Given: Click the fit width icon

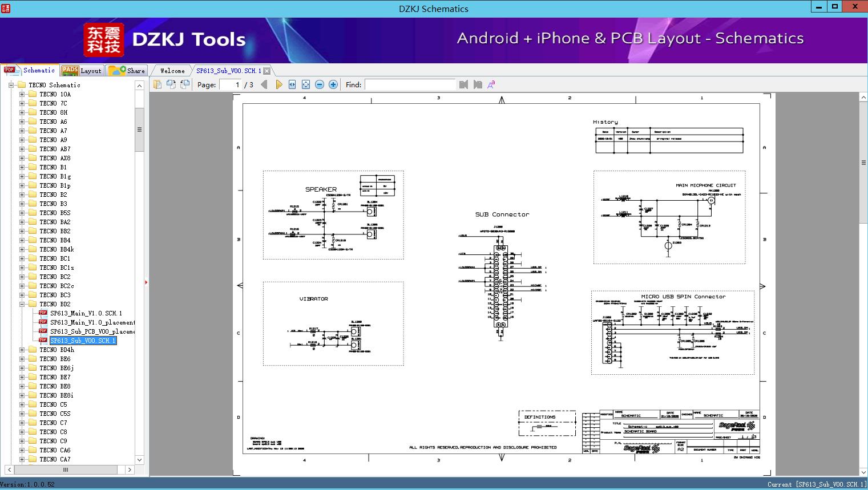Looking at the screenshot, I should click(x=292, y=84).
